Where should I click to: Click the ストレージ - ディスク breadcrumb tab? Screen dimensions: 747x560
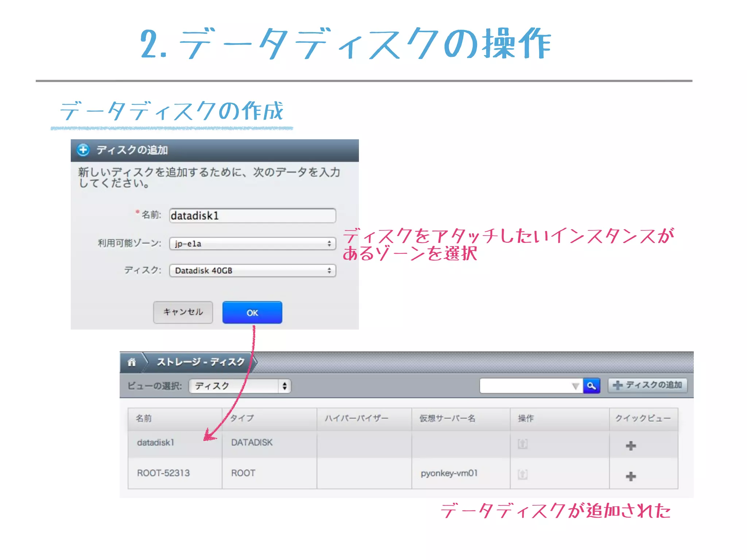coord(200,362)
